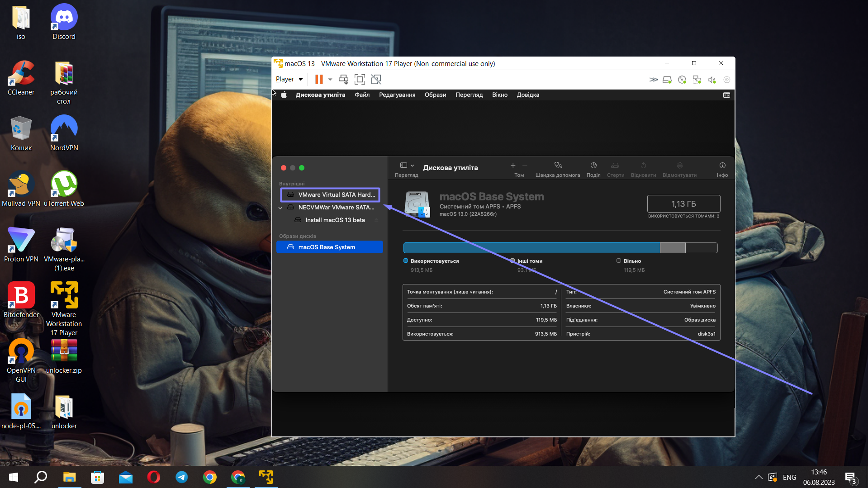Click the Використовується blue legend swatch
Screen dimensions: 868x488
click(x=406, y=261)
